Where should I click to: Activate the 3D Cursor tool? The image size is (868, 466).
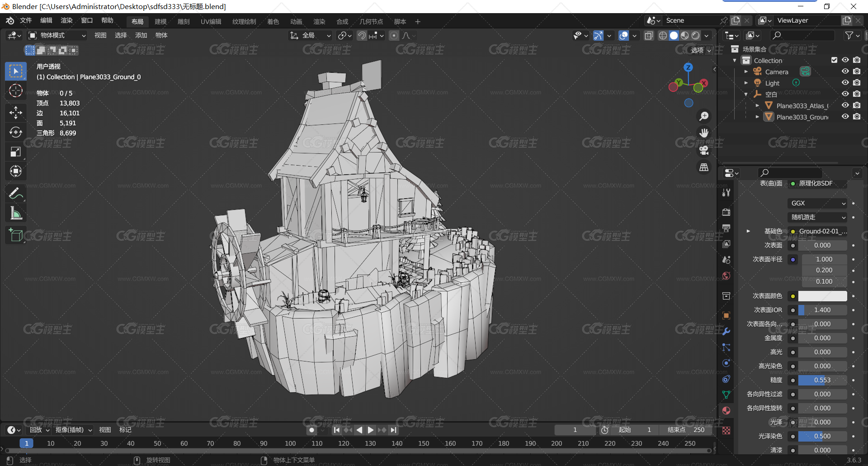click(16, 91)
